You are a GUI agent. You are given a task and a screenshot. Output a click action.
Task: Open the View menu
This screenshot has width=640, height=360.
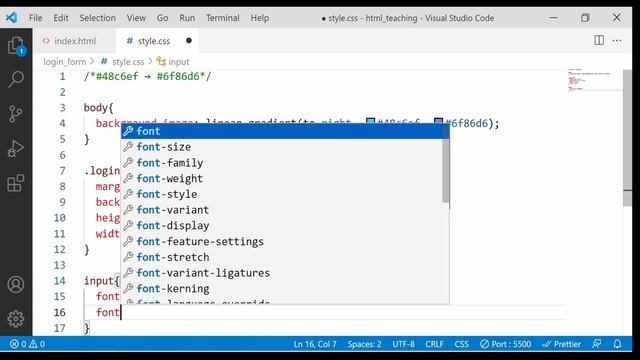136,18
